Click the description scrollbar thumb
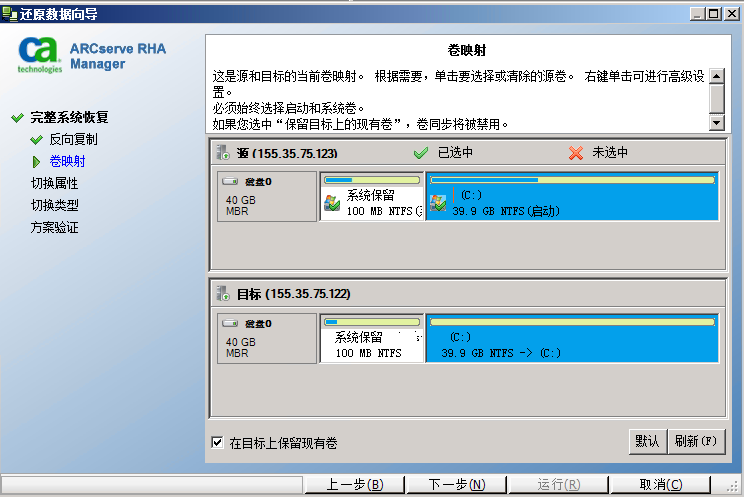744x497 pixels. point(716,98)
